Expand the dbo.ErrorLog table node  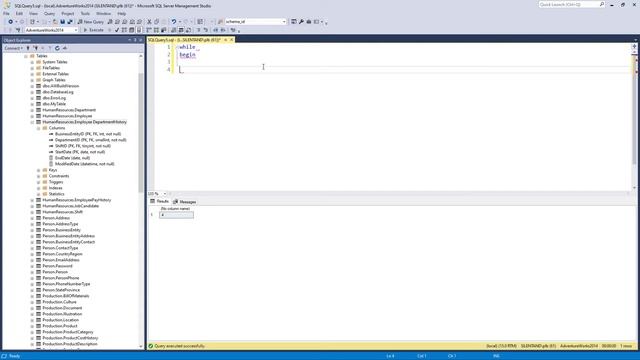(32, 98)
